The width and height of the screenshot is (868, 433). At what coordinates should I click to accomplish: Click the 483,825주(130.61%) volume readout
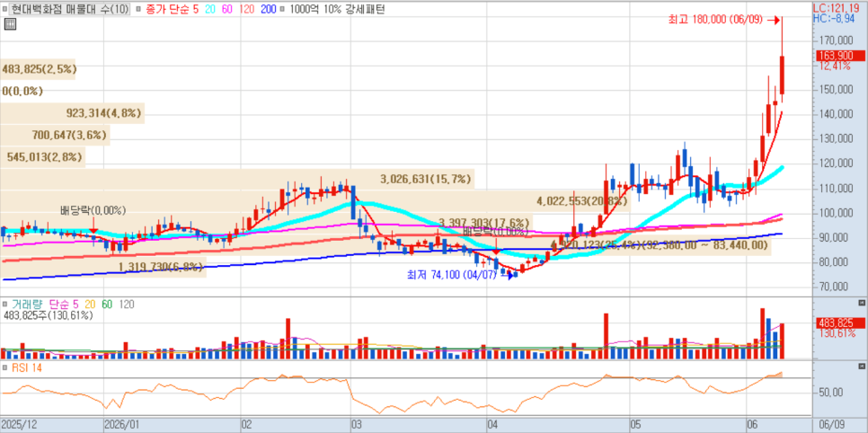[49, 315]
